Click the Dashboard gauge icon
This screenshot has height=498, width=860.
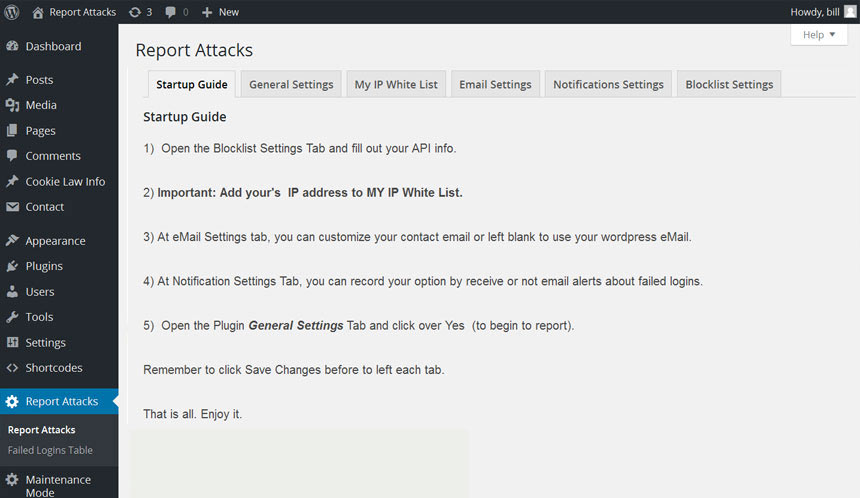point(12,46)
